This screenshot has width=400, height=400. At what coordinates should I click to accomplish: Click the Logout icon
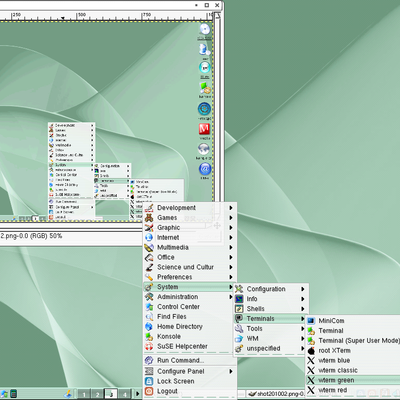tap(149, 391)
